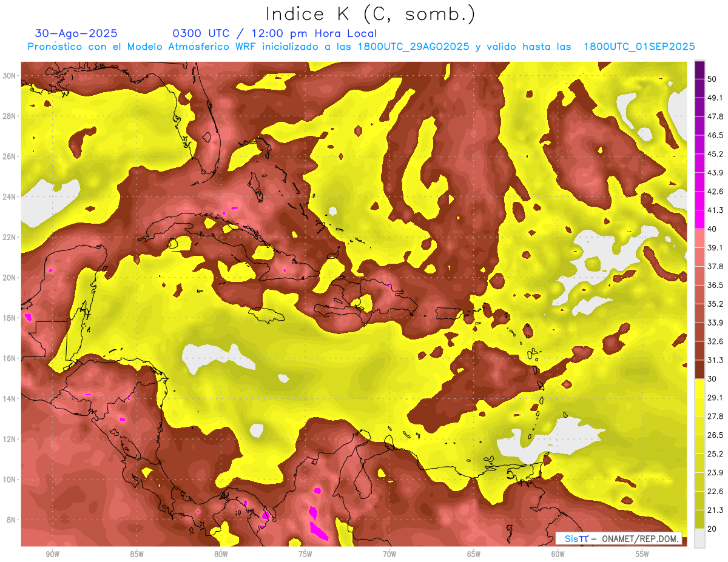Click the 18N latitude label
Screen dimensions: 728x562
(x=9, y=318)
